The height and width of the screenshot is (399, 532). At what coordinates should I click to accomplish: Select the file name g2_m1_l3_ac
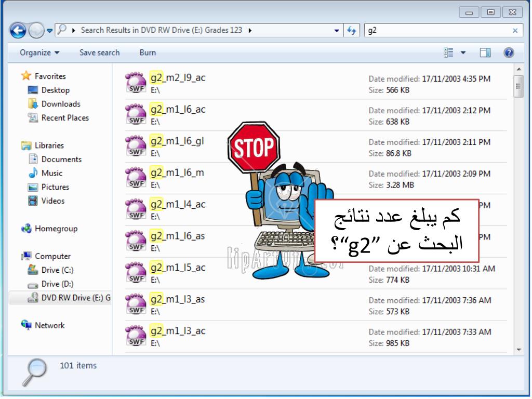tap(178, 330)
